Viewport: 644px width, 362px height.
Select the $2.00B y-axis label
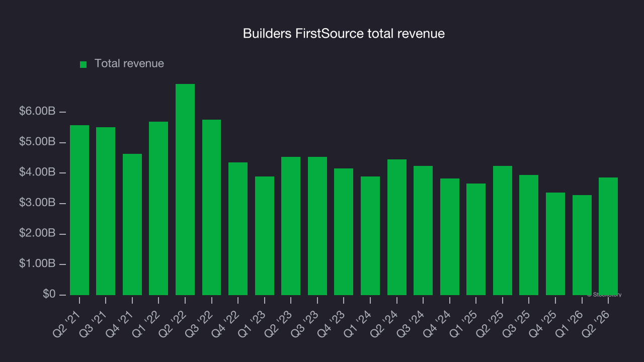pyautogui.click(x=37, y=234)
